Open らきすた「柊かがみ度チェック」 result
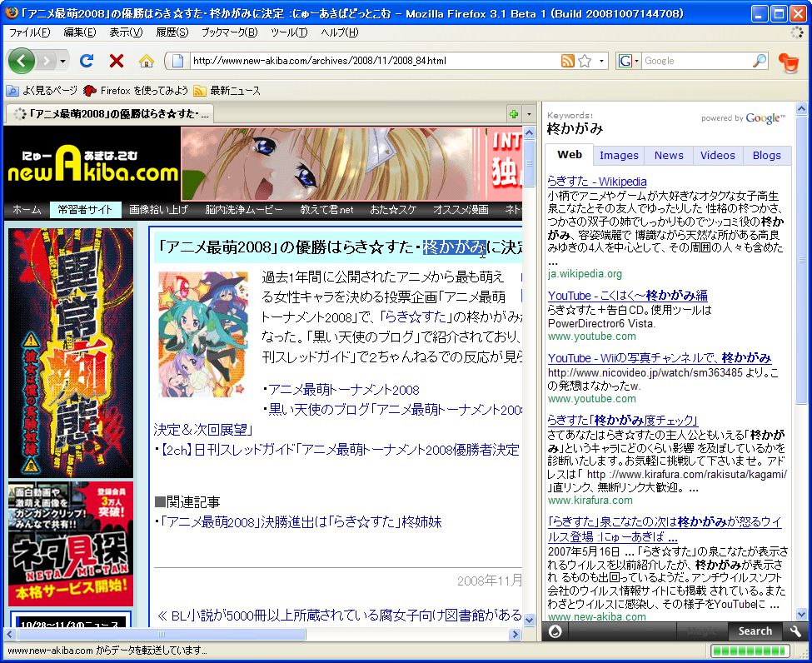 (x=623, y=420)
